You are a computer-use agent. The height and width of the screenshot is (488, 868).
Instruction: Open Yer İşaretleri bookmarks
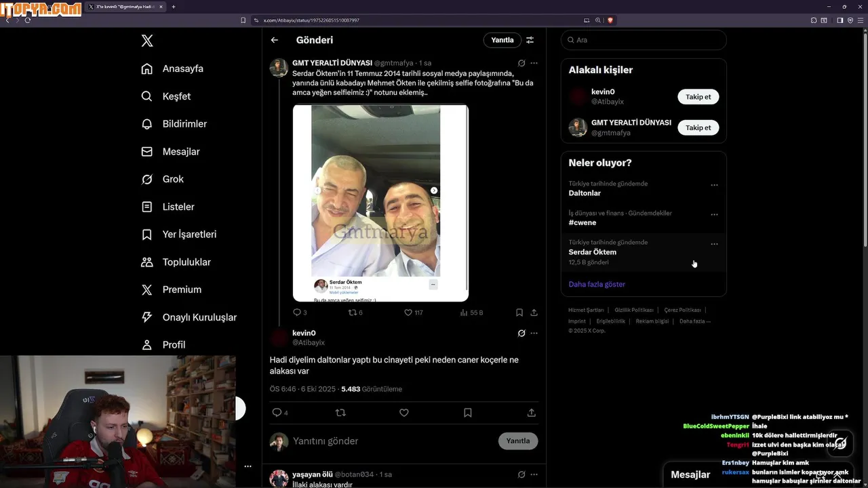(178, 235)
